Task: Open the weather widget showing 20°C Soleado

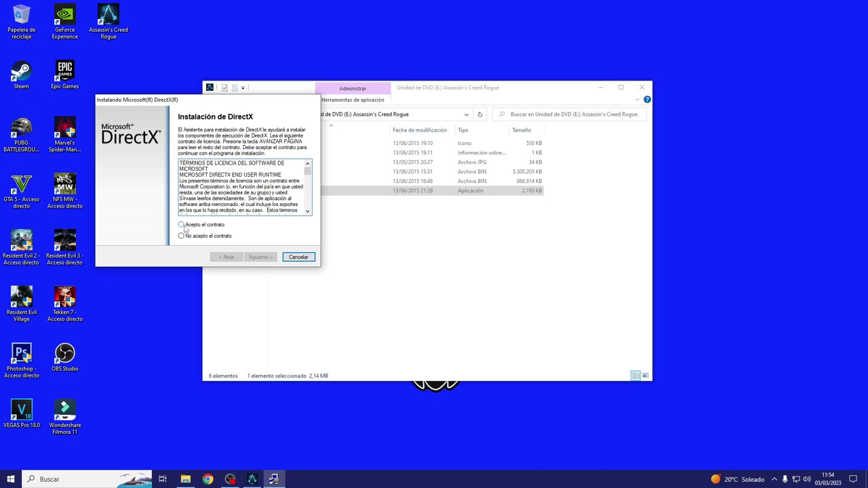Action: [x=737, y=479]
